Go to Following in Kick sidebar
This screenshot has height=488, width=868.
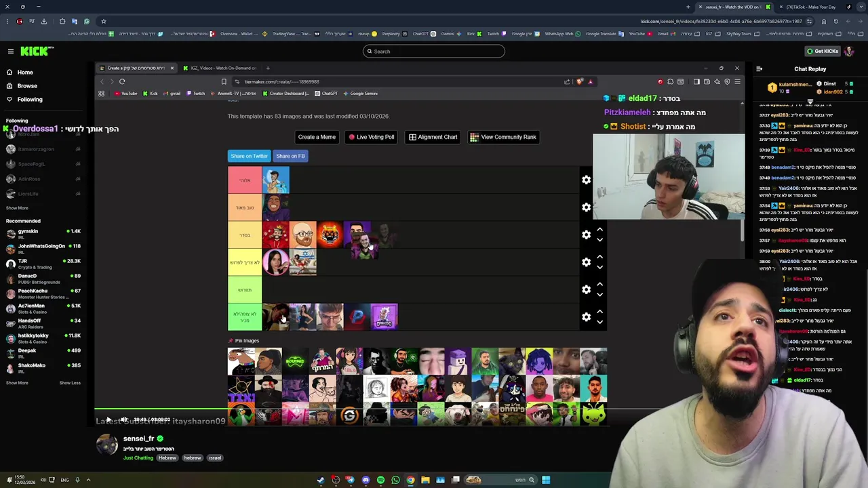[x=30, y=99]
